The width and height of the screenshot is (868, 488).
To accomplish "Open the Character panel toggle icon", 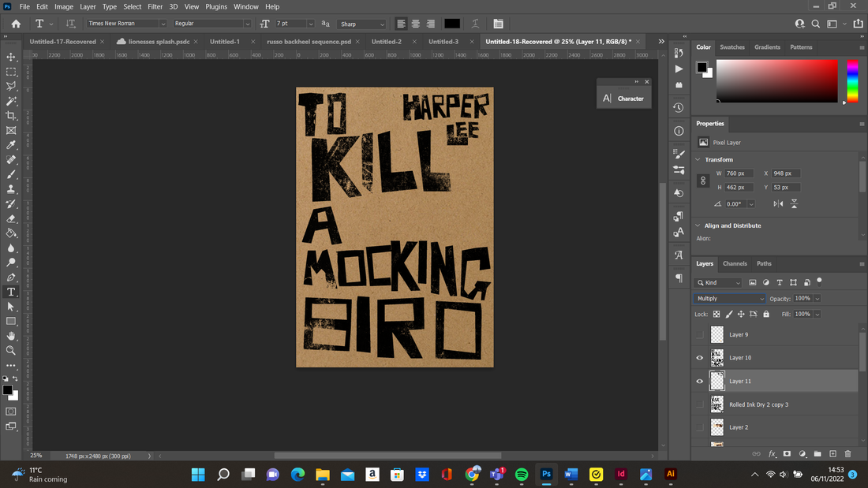I will (498, 24).
